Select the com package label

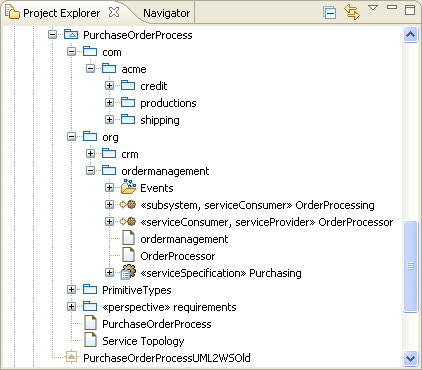tap(112, 52)
